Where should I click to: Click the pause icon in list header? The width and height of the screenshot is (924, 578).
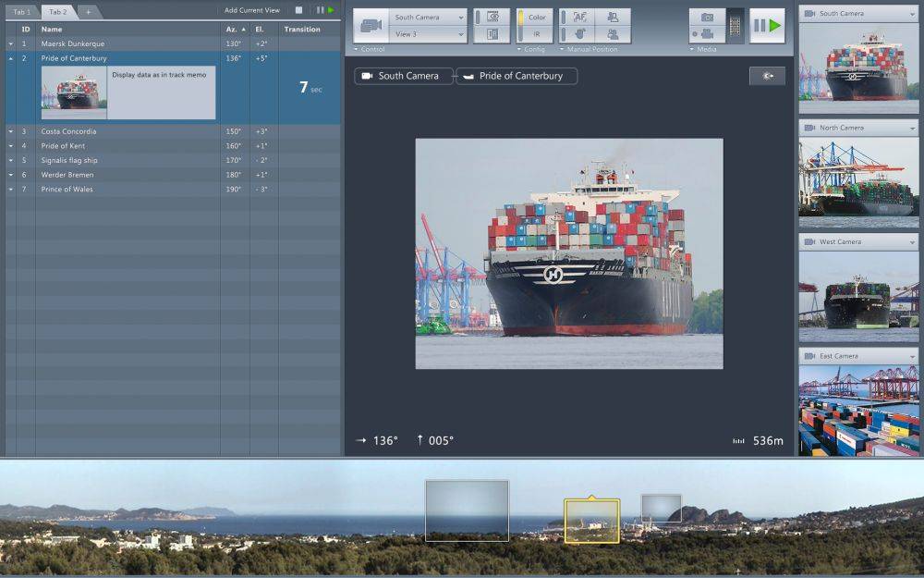tap(320, 10)
